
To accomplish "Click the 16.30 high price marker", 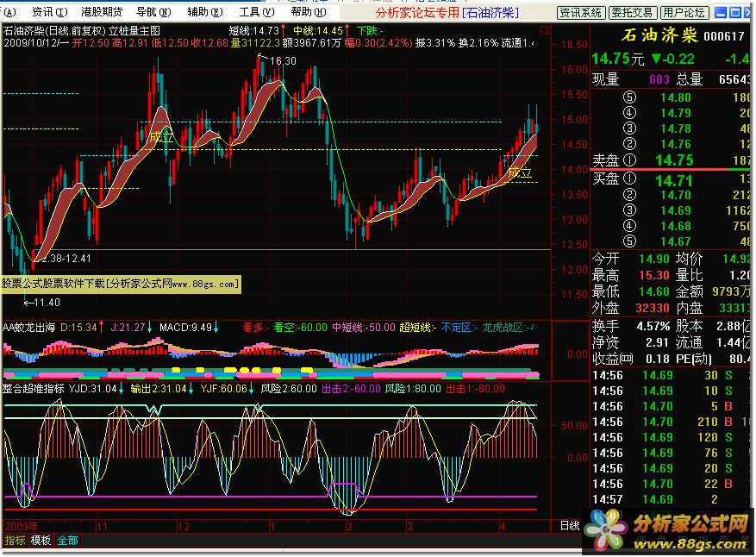I will 283,61.
